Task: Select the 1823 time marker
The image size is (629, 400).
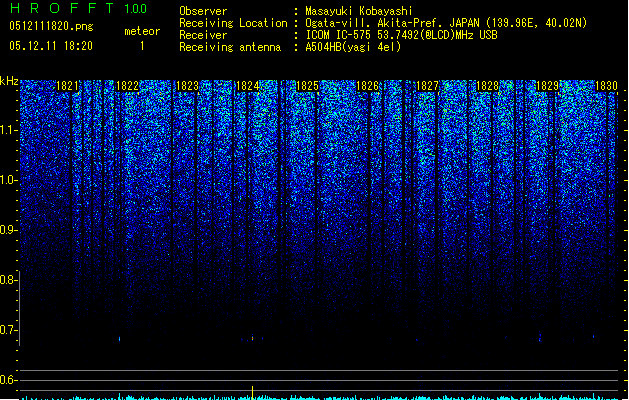Action: pos(187,86)
